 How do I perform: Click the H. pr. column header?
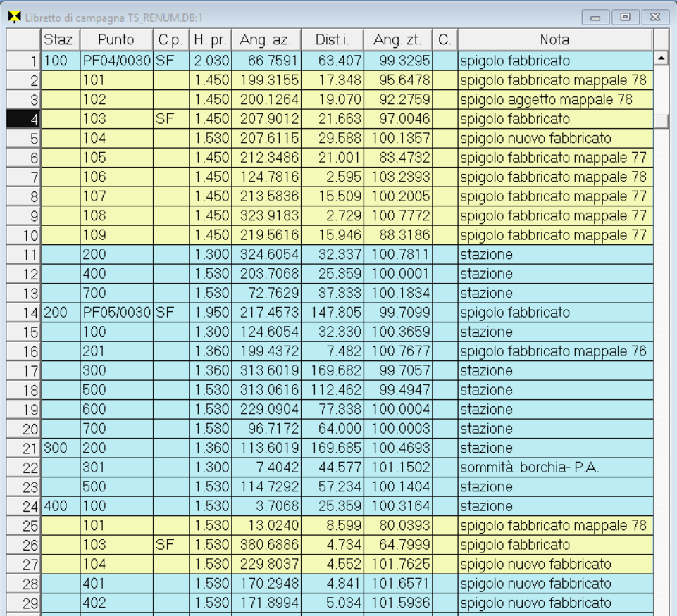[x=211, y=39]
